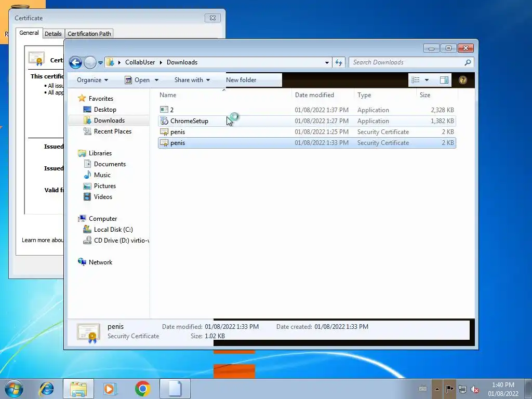Viewport: 532px width, 399px height.
Task: Open the Share with menu
Action: pyautogui.click(x=192, y=80)
